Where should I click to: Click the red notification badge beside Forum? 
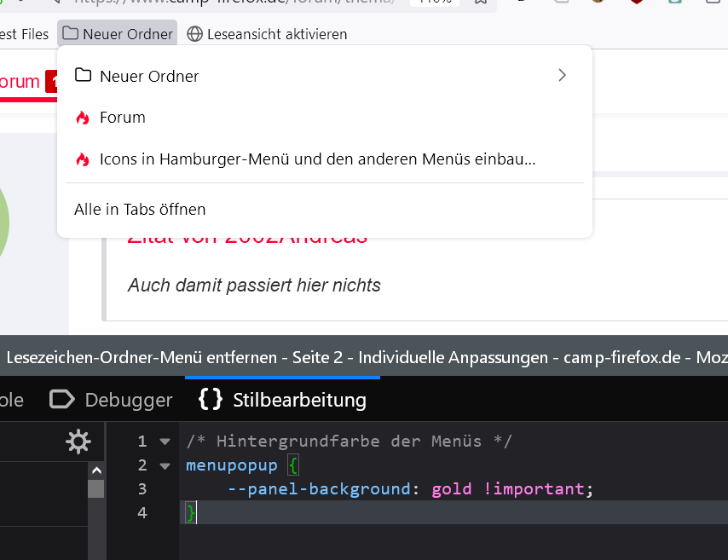[x=53, y=82]
